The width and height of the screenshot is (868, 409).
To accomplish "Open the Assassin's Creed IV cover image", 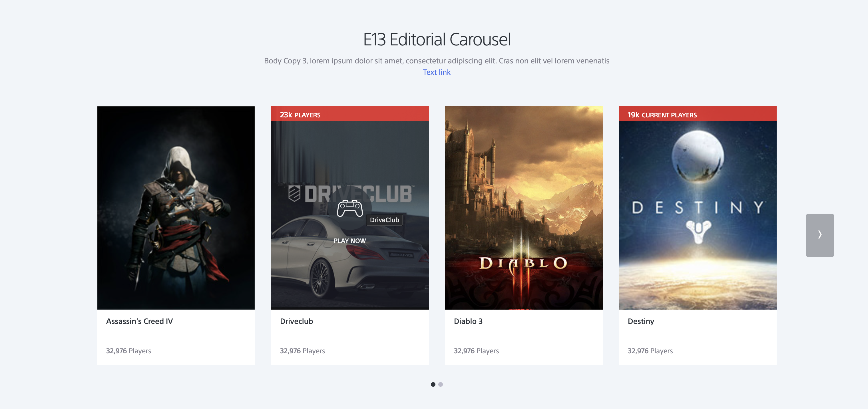I will (176, 208).
